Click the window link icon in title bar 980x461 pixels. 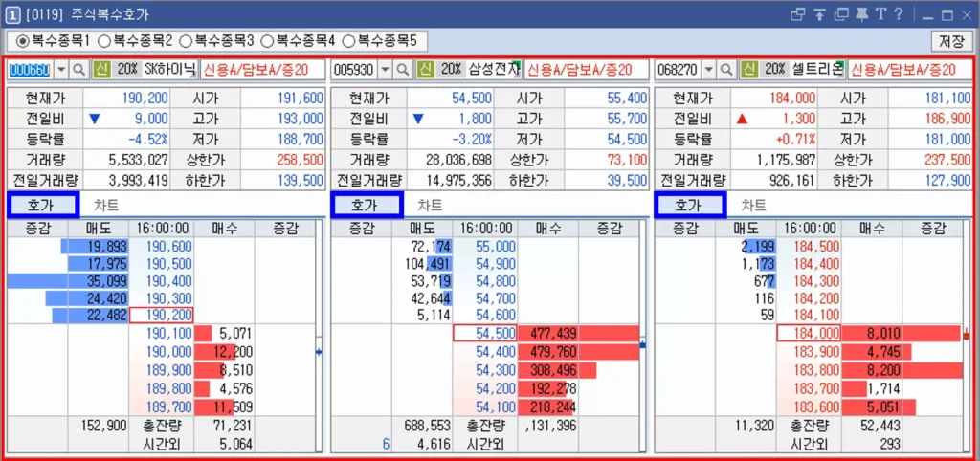pyautogui.click(x=798, y=13)
